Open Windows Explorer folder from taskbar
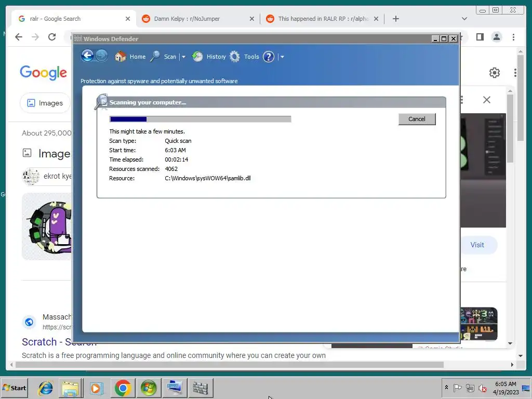The height and width of the screenshot is (399, 532). 71,388
